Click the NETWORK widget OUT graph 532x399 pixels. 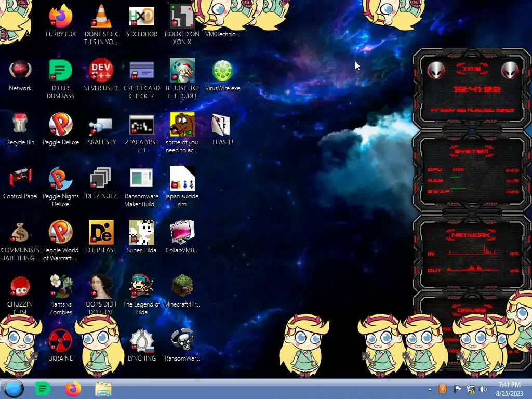tap(473, 269)
